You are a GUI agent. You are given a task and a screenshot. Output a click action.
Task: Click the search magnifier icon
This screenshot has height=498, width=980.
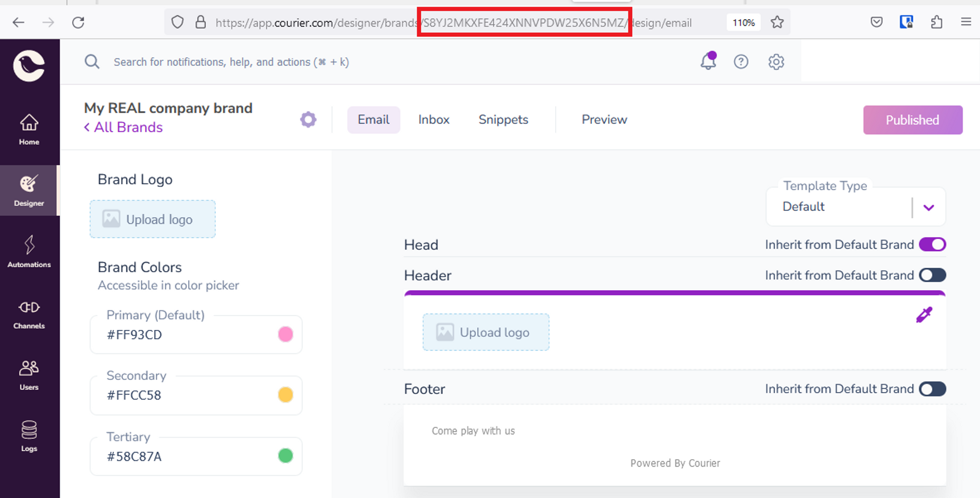92,62
